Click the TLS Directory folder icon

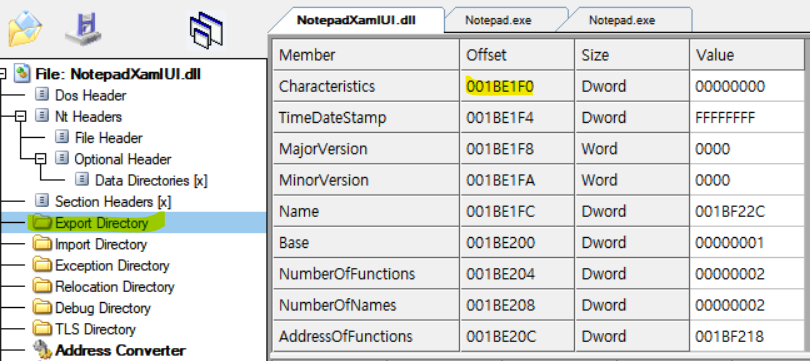tap(42, 328)
